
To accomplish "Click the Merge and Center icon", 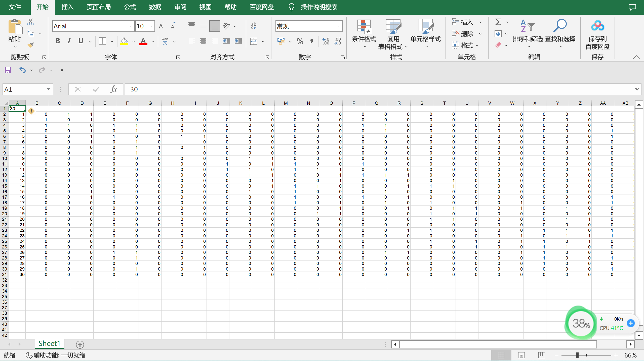I will pos(254,41).
